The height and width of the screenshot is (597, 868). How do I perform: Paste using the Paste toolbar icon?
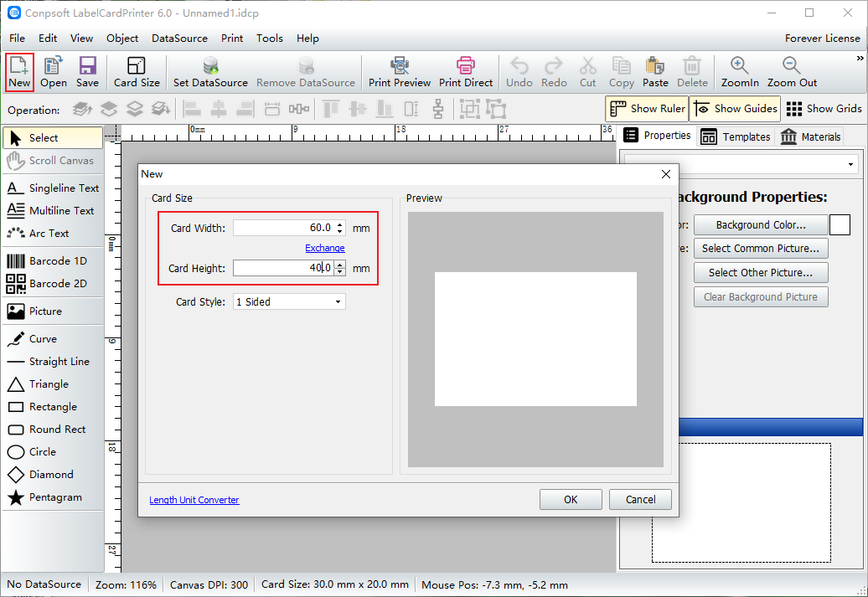(655, 72)
